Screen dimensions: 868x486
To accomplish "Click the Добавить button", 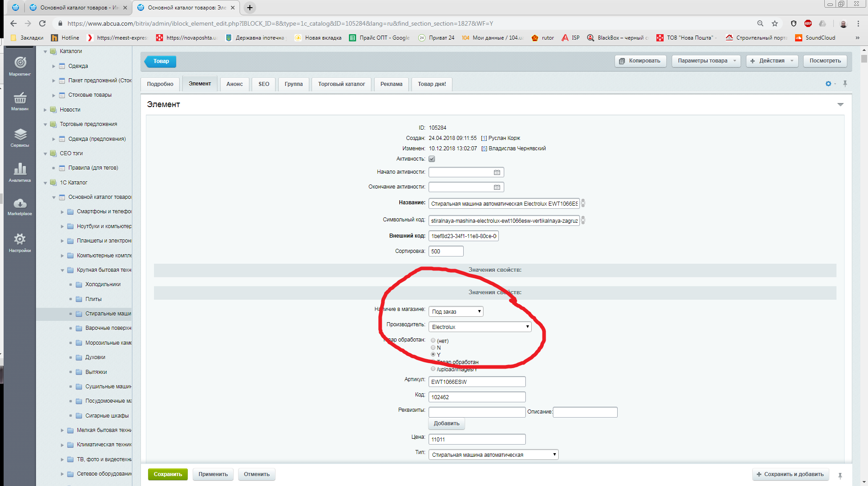I will click(x=446, y=423).
